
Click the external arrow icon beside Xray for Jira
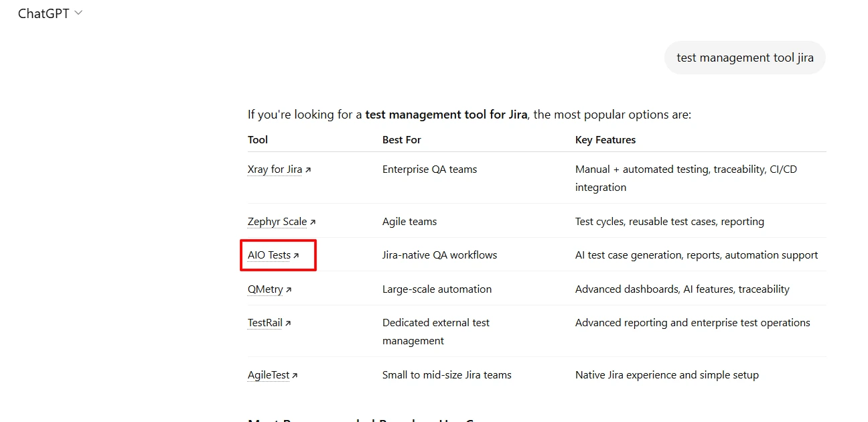[x=308, y=170]
